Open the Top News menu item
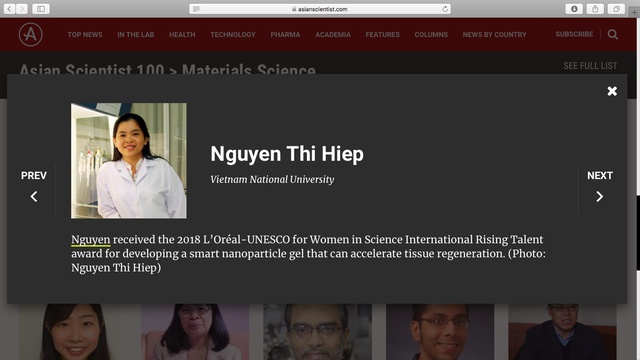 85,35
